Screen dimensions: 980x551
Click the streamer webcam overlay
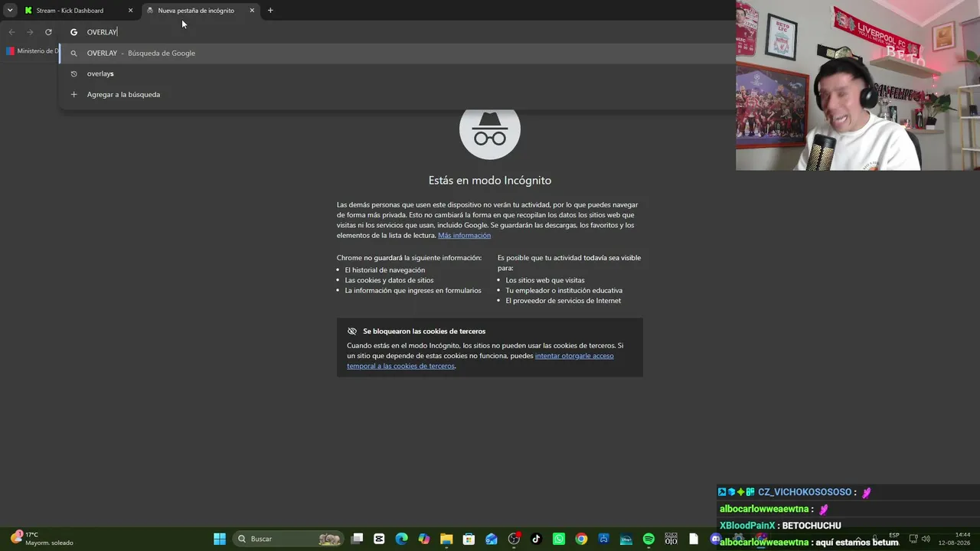tap(857, 85)
